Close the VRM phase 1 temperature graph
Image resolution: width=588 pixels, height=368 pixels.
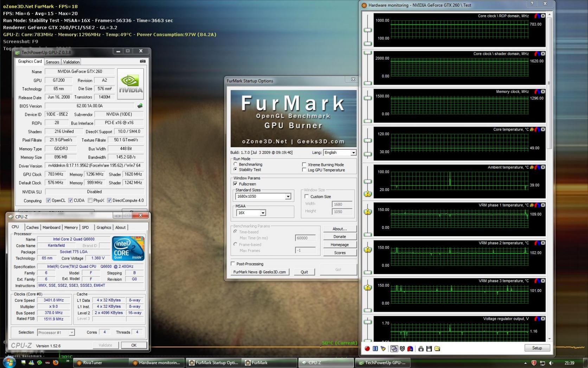[543, 205]
